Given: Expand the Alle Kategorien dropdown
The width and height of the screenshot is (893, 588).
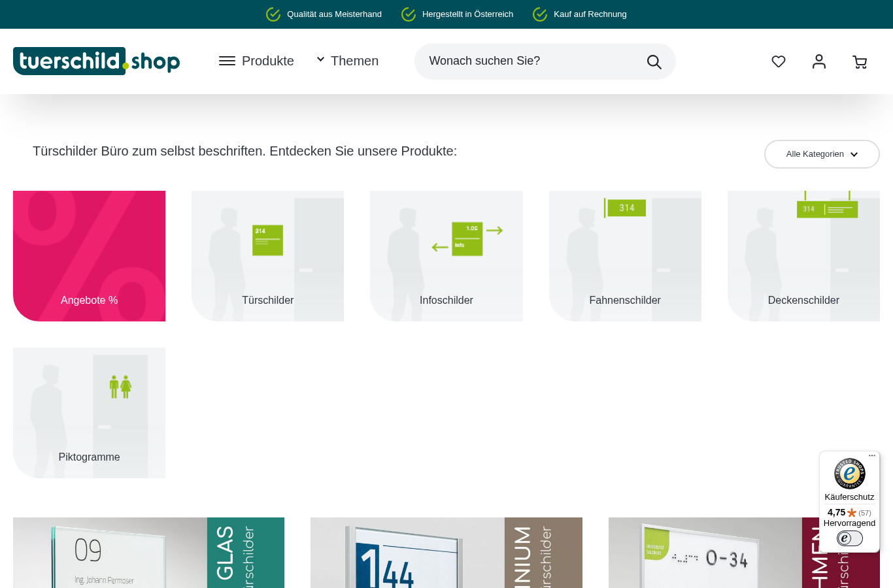Looking at the screenshot, I should (x=822, y=154).
